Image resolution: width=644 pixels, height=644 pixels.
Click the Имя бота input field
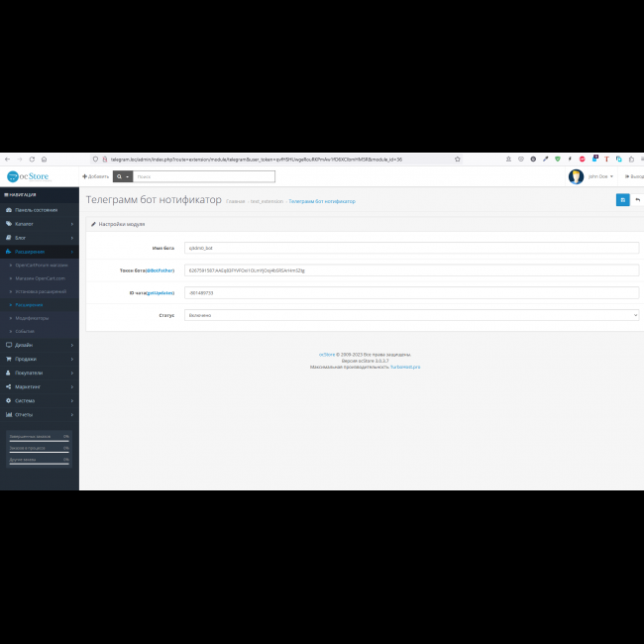tap(411, 248)
